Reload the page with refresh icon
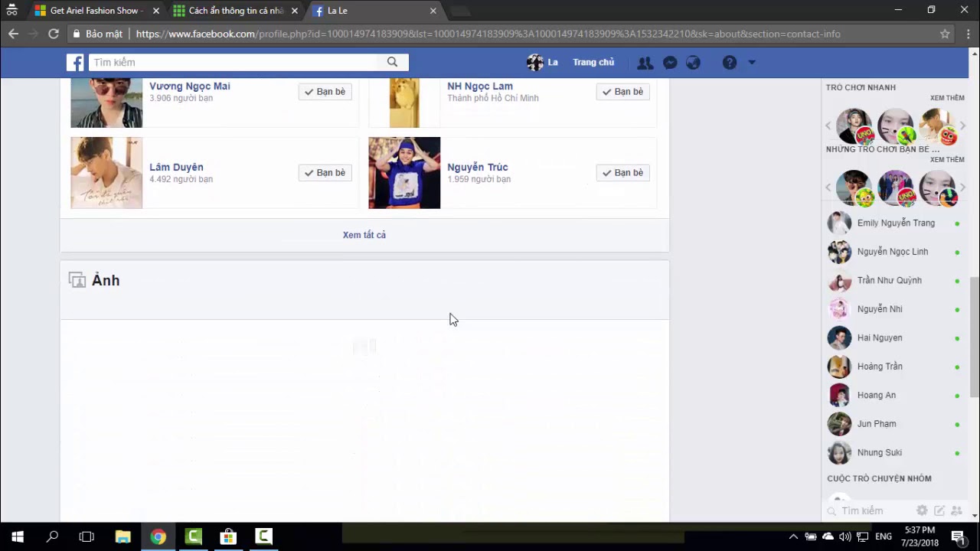980x551 pixels. (54, 34)
